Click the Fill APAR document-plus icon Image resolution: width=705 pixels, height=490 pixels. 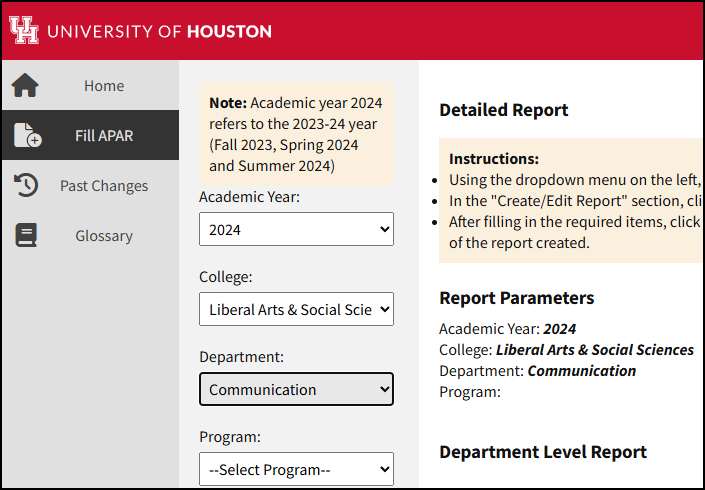27,136
